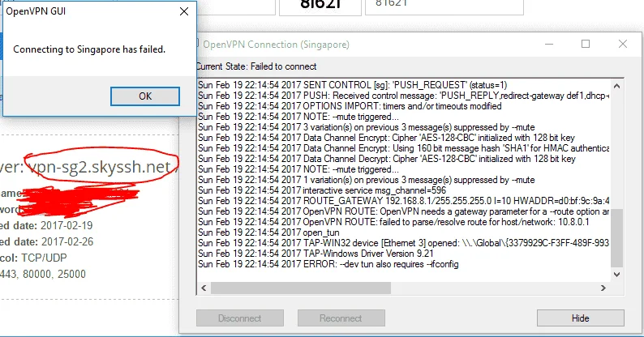Click the horizontal scrollbar thumb in log
The height and width of the screenshot is (337, 644).
coord(301,288)
